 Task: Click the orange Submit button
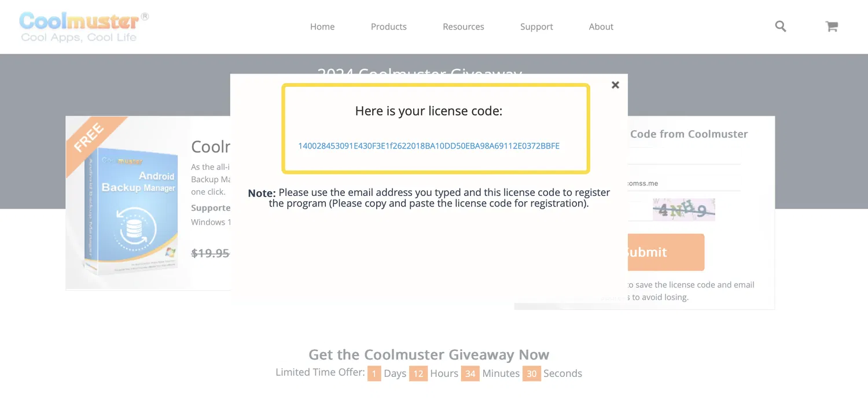[x=666, y=252]
